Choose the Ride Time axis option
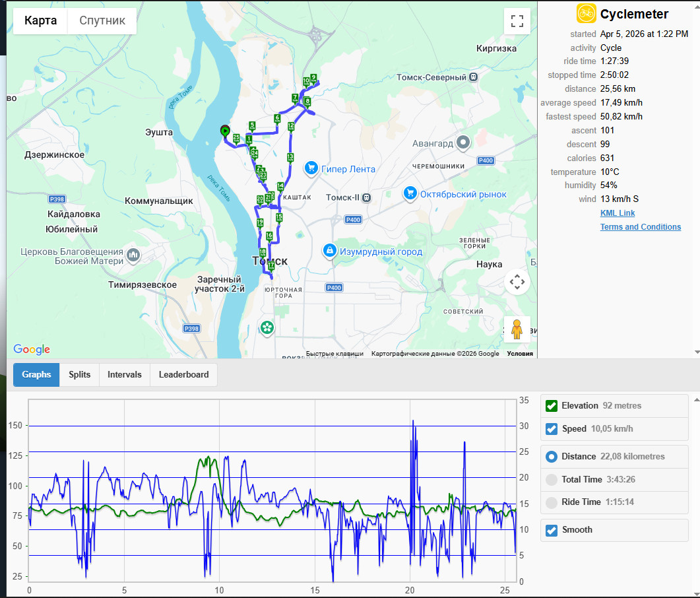The image size is (700, 598). click(552, 502)
